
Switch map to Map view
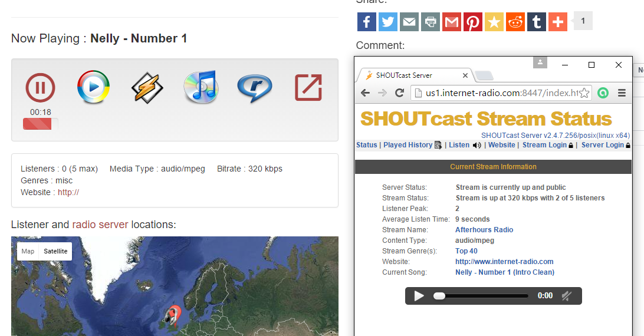pos(28,251)
